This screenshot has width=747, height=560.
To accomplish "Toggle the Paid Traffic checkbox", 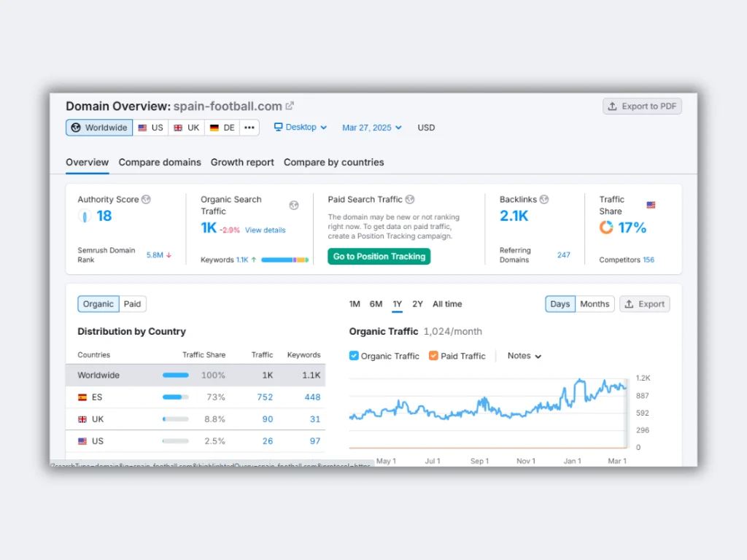I will click(433, 355).
